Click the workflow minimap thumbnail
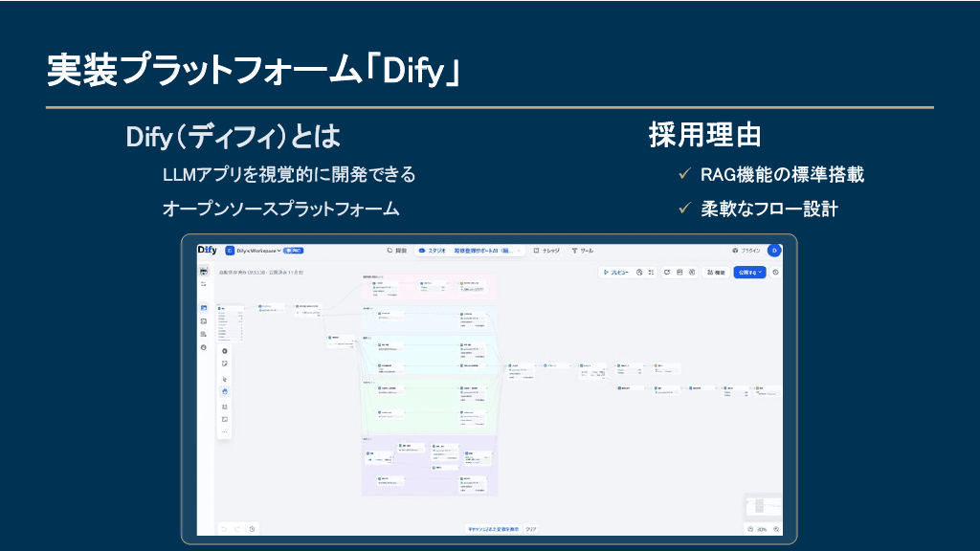 [763, 506]
